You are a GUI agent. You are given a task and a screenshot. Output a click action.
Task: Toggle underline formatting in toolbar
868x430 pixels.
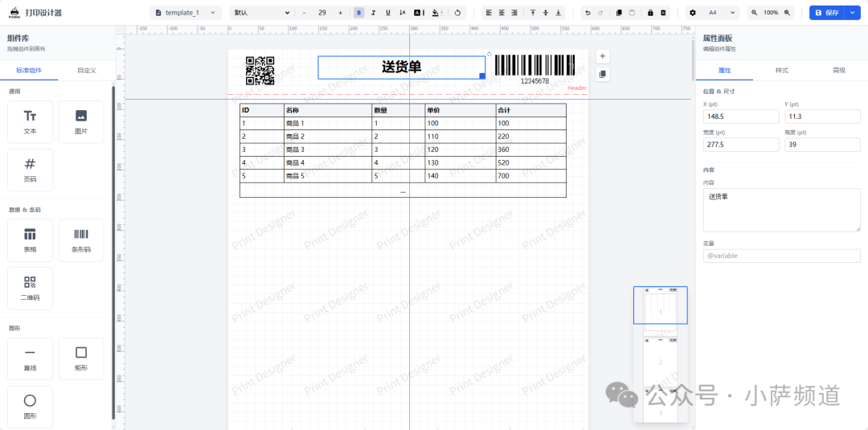tap(388, 13)
